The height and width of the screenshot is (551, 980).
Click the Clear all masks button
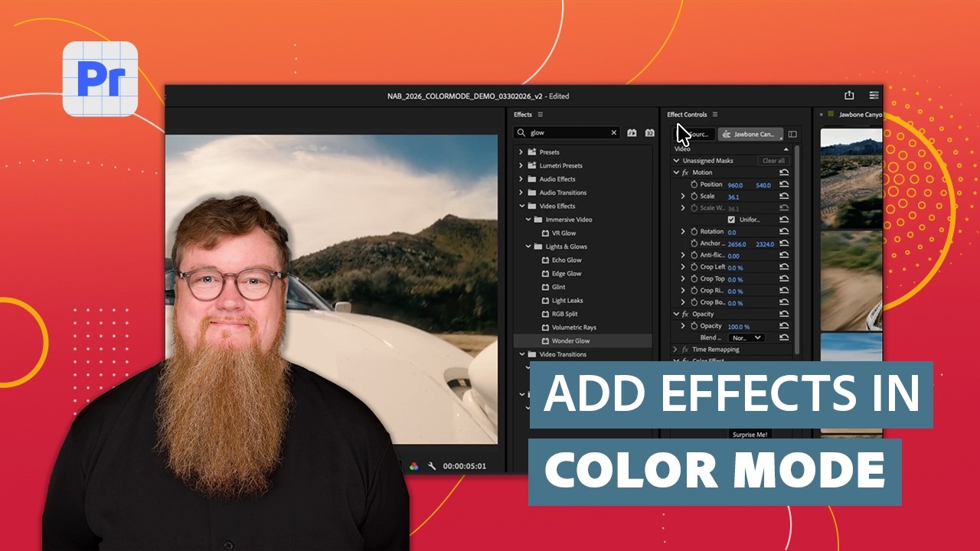pyautogui.click(x=773, y=161)
